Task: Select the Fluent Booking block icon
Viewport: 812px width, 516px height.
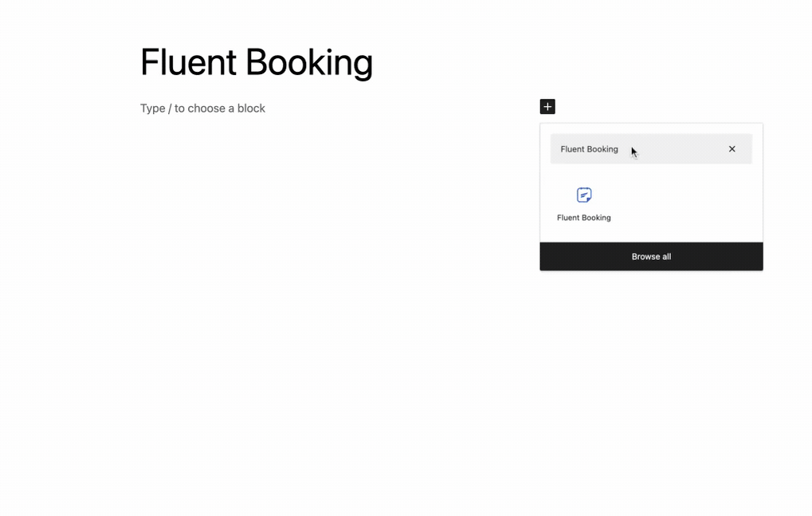Action: [584, 195]
